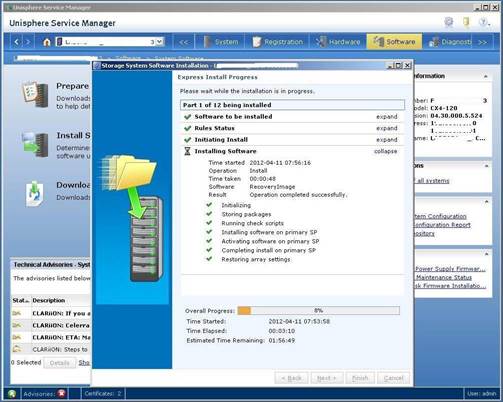
Task: Open Certificates: 2 in status bar
Action: [103, 394]
